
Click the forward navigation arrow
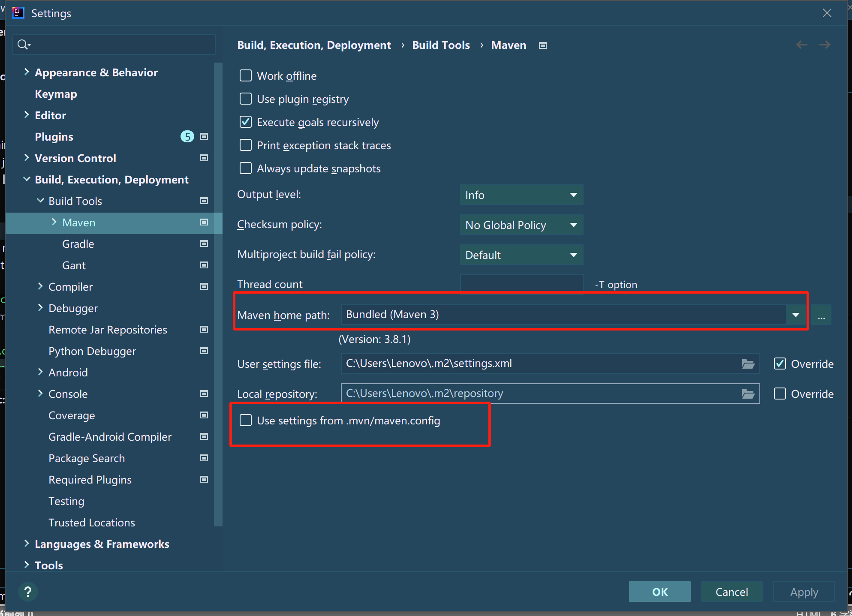pos(825,45)
